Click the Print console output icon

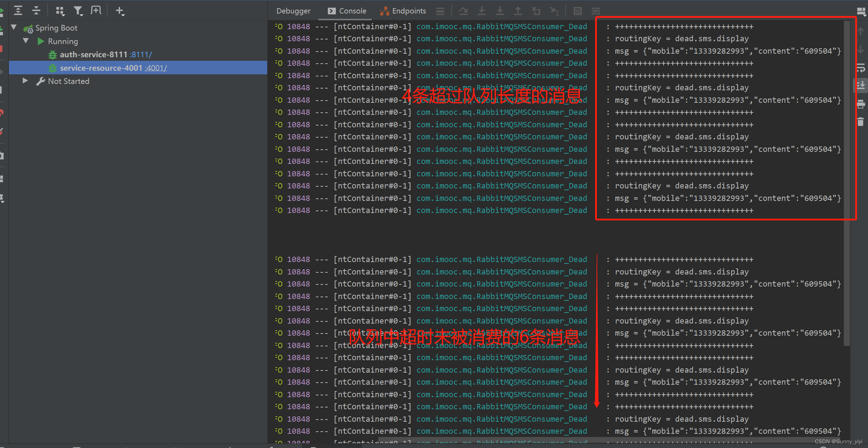click(861, 104)
